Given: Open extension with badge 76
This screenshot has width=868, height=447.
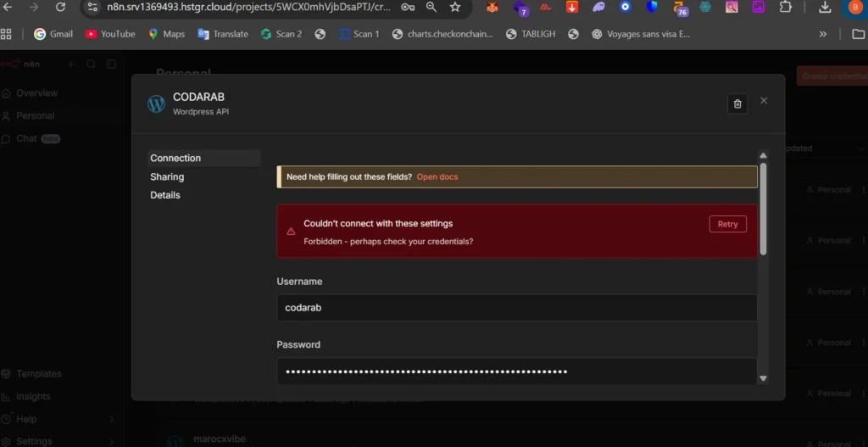Looking at the screenshot, I should pyautogui.click(x=680, y=8).
